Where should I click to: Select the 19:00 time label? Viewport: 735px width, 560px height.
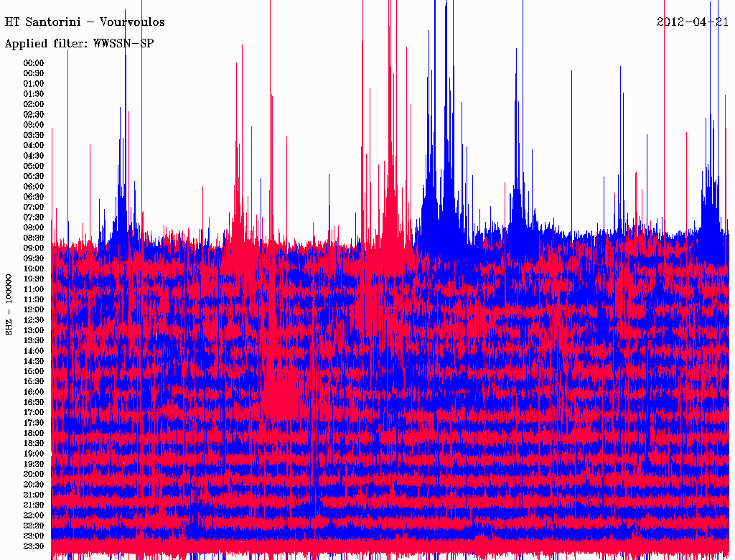click(34, 454)
